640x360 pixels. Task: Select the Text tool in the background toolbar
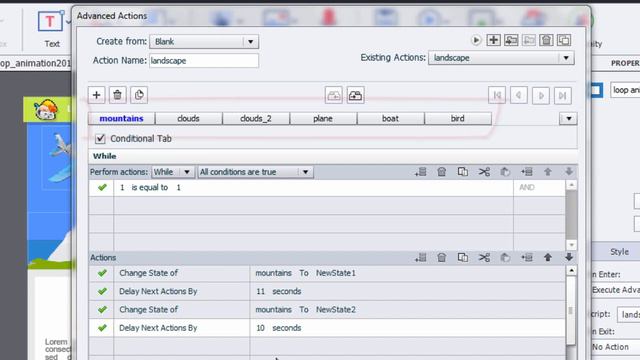[51, 28]
